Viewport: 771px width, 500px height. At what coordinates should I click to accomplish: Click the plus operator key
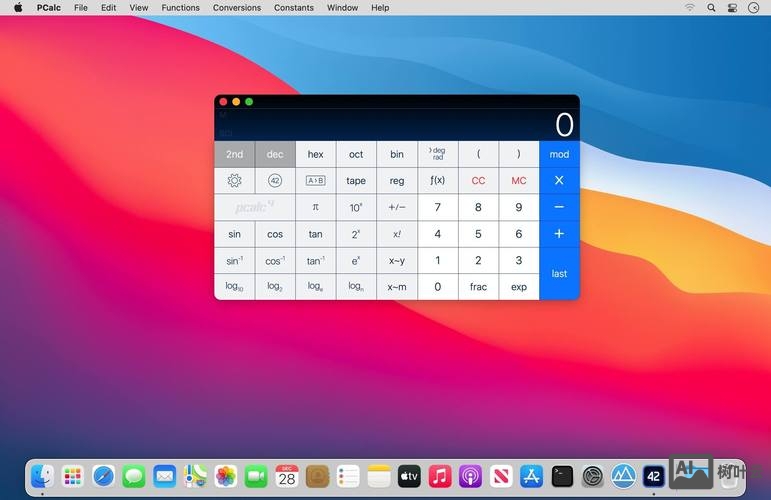[559, 234]
